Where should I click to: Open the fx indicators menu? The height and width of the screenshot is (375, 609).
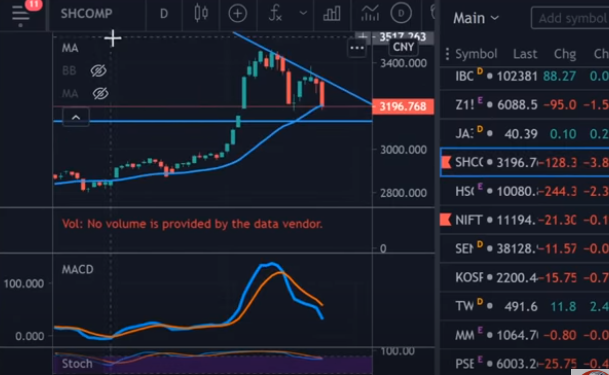pos(275,13)
